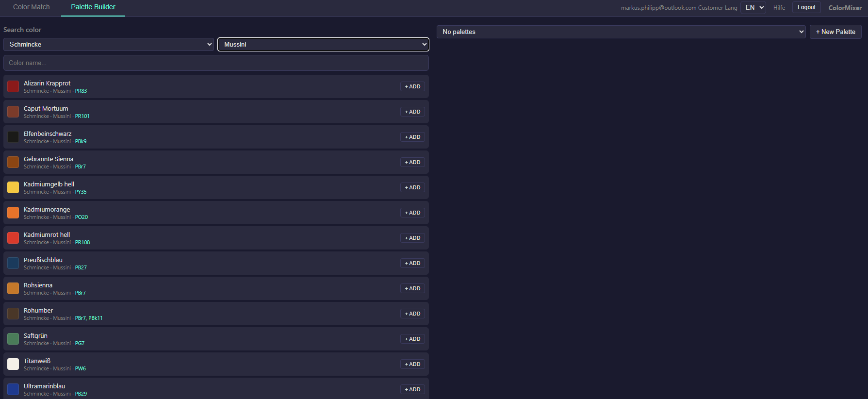Switch to the Color Match tab
This screenshot has height=399, width=868.
click(x=32, y=7)
